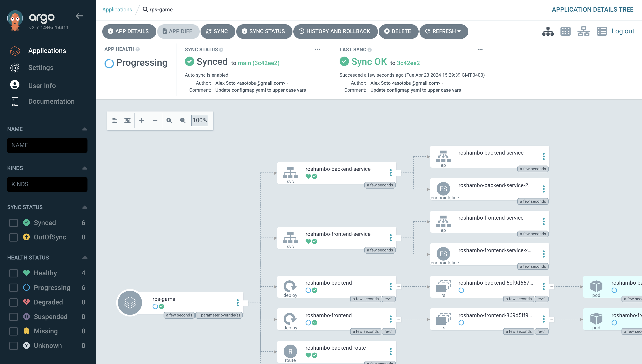Click Applications breadcrumb link
The height and width of the screenshot is (364, 642).
tap(117, 10)
